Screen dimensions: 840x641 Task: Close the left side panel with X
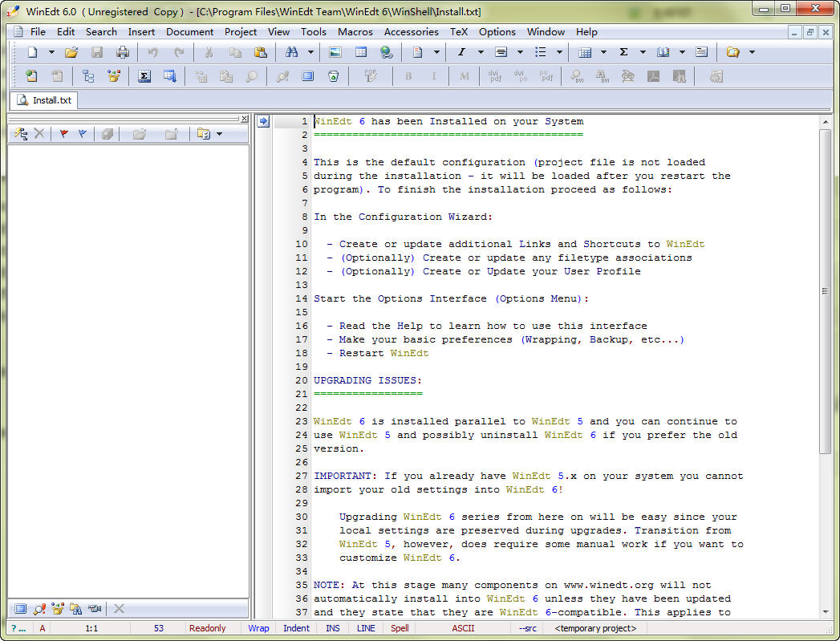coord(245,119)
